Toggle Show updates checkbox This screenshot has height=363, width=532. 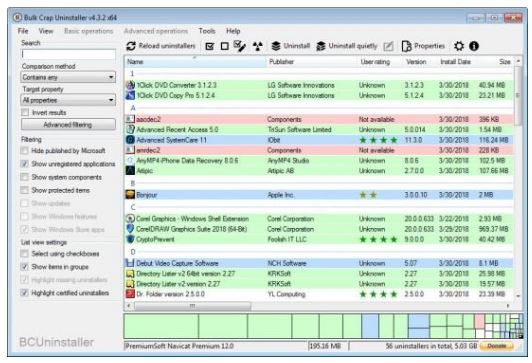point(24,204)
